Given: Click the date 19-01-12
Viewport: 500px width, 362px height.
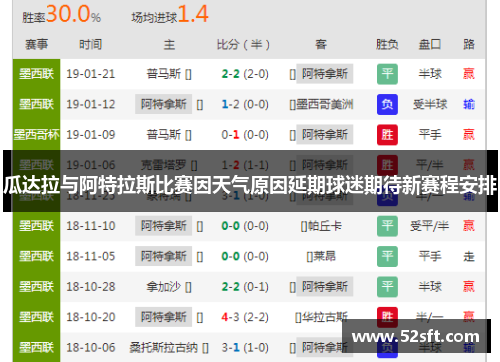Looking at the screenshot, I should (x=91, y=104).
